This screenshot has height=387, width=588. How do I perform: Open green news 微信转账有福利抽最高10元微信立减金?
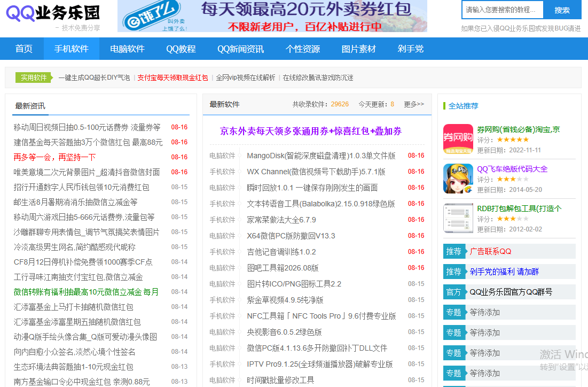point(86,292)
